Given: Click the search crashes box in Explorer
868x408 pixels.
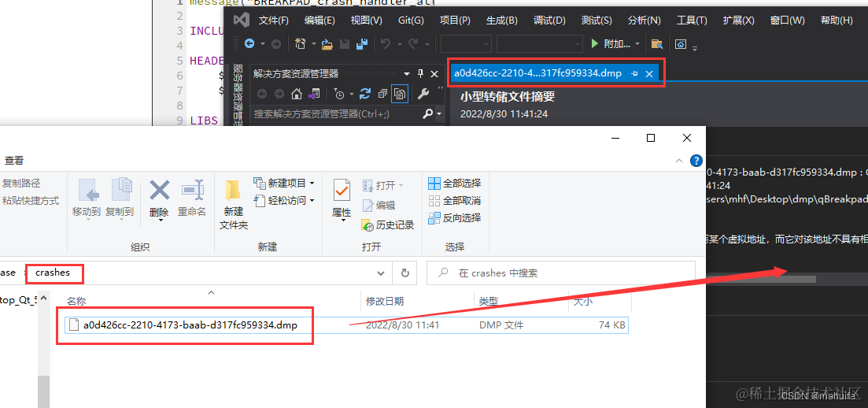Looking at the screenshot, I should [560, 273].
